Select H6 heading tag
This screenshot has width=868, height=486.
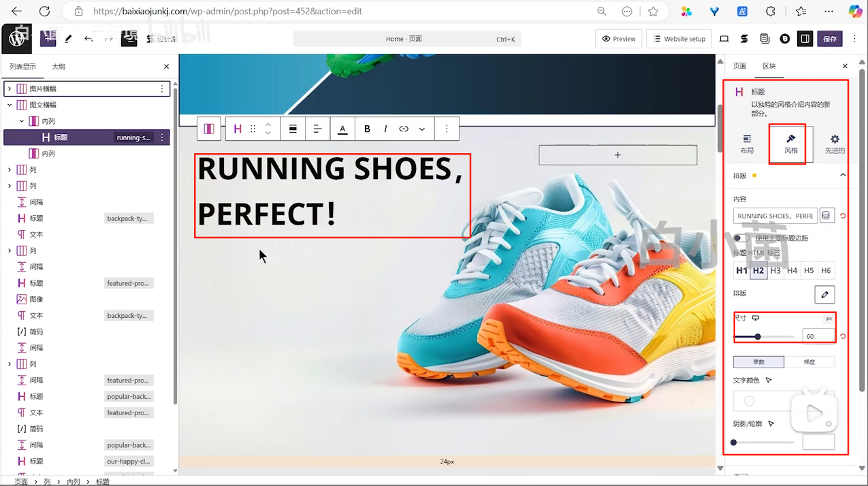[826, 270]
